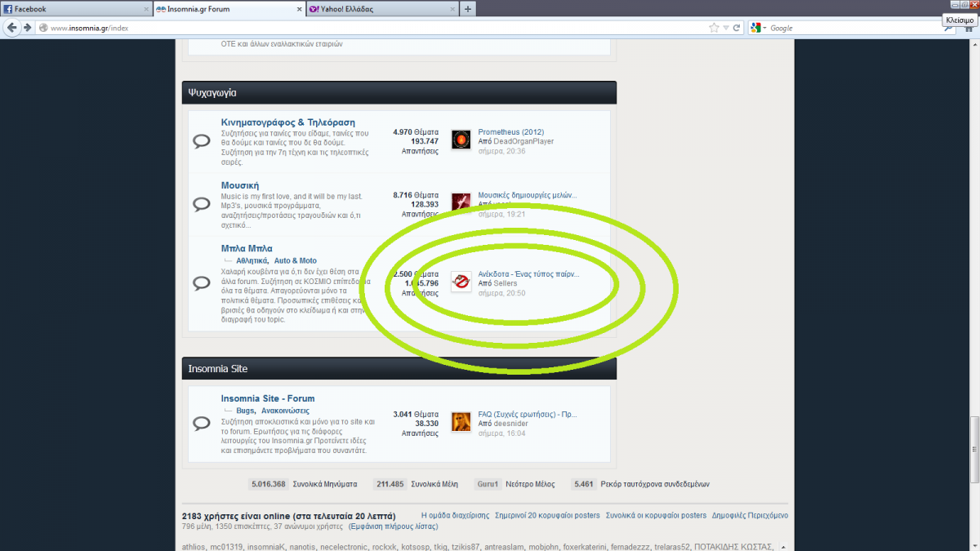Screen dimensions: 980x551
Task: Switch to the Insomnia.gr Forum tab
Action: tap(229, 9)
